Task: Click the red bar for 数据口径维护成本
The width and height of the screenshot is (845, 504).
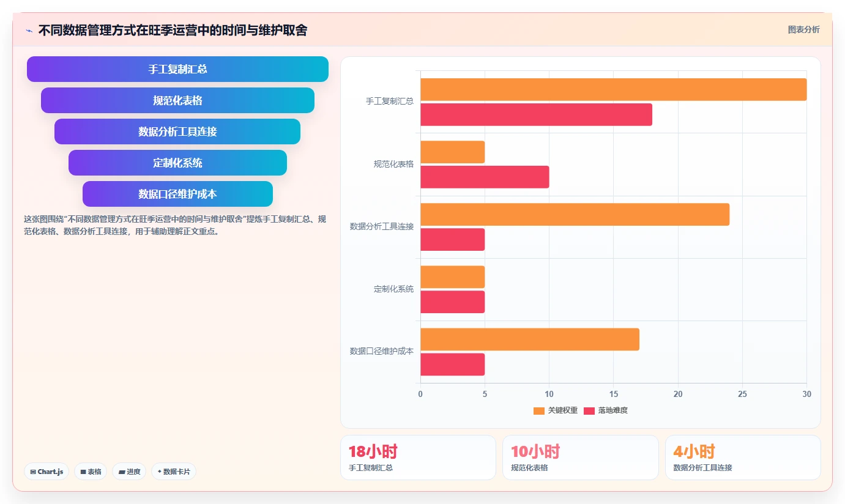Action: (x=452, y=364)
